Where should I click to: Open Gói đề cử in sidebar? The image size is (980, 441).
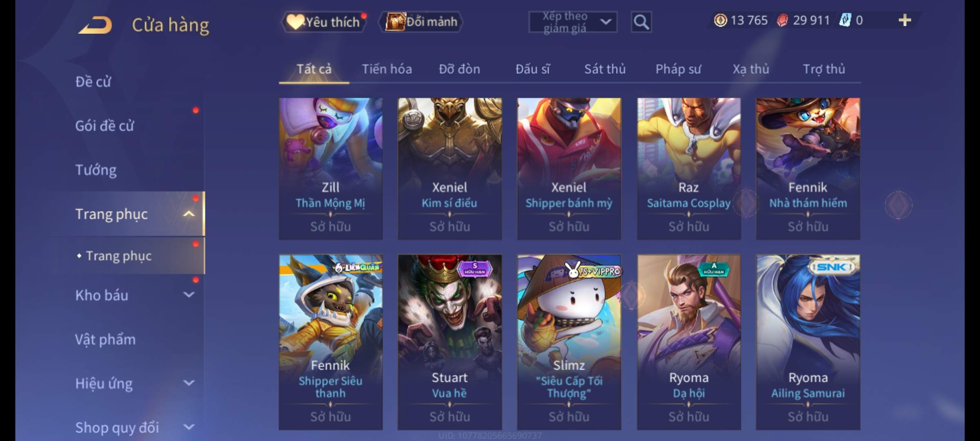tap(105, 126)
